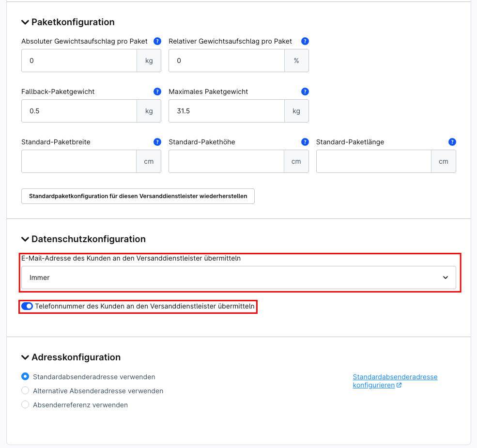
Task: Click the Maximales Paketgewicht input field
Action: [x=226, y=111]
